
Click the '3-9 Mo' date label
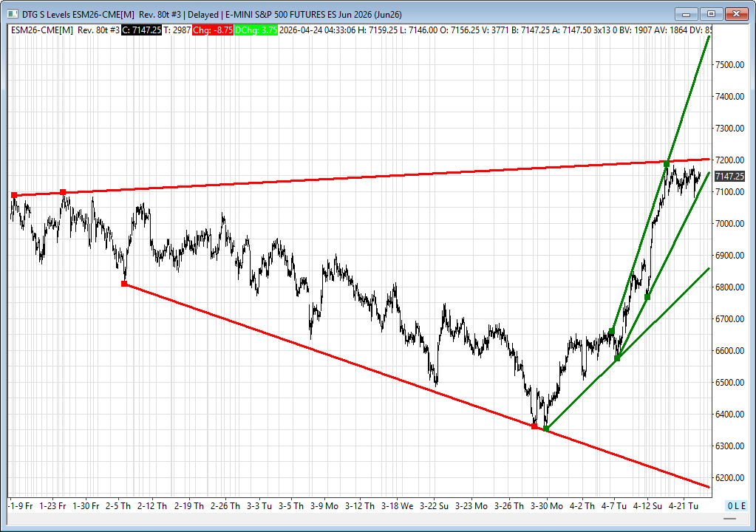(x=324, y=506)
